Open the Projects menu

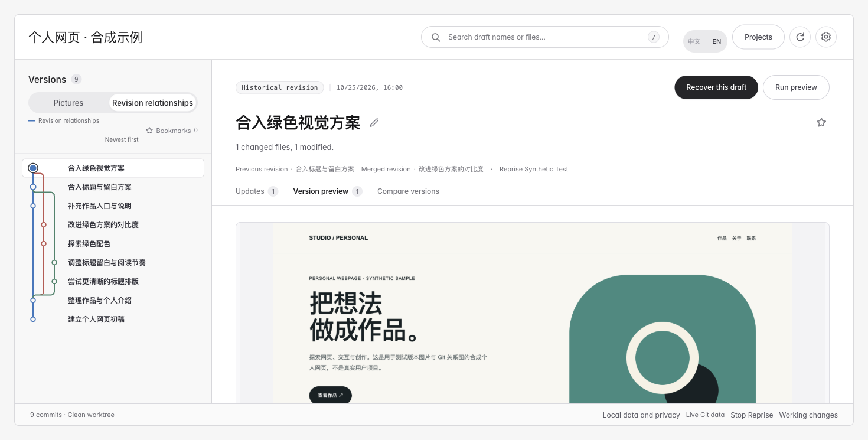[x=758, y=37]
